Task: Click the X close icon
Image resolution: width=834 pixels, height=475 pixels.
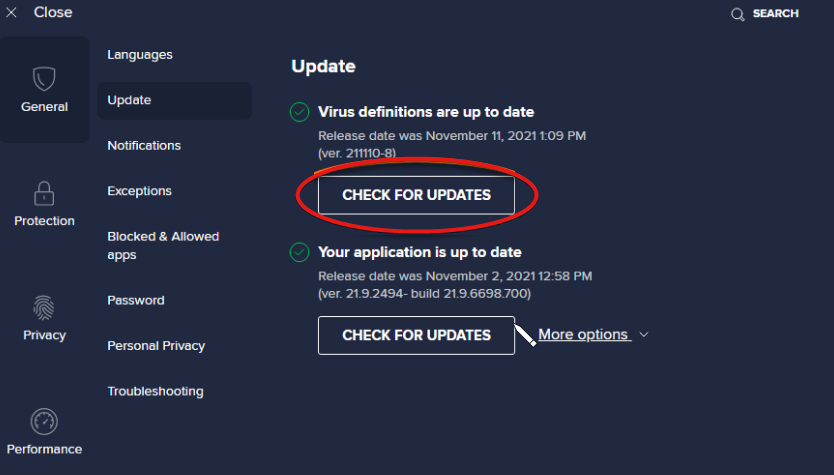Action: coord(12,13)
